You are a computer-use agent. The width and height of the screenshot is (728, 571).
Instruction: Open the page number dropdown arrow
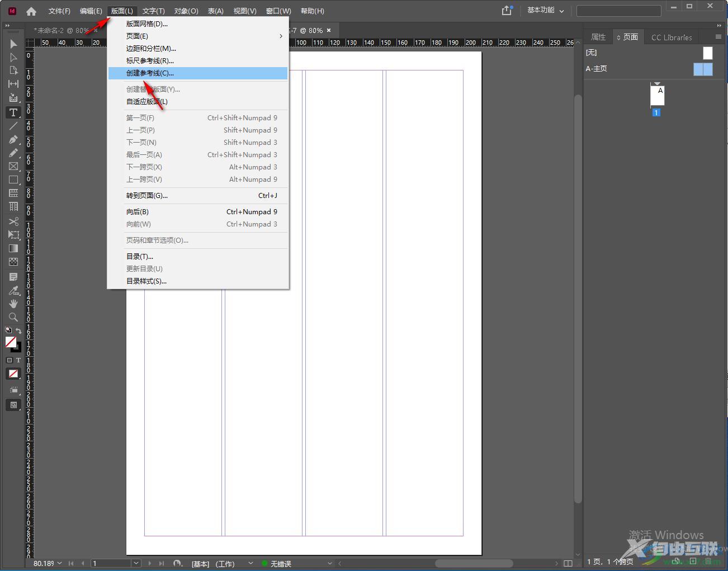[136, 563]
